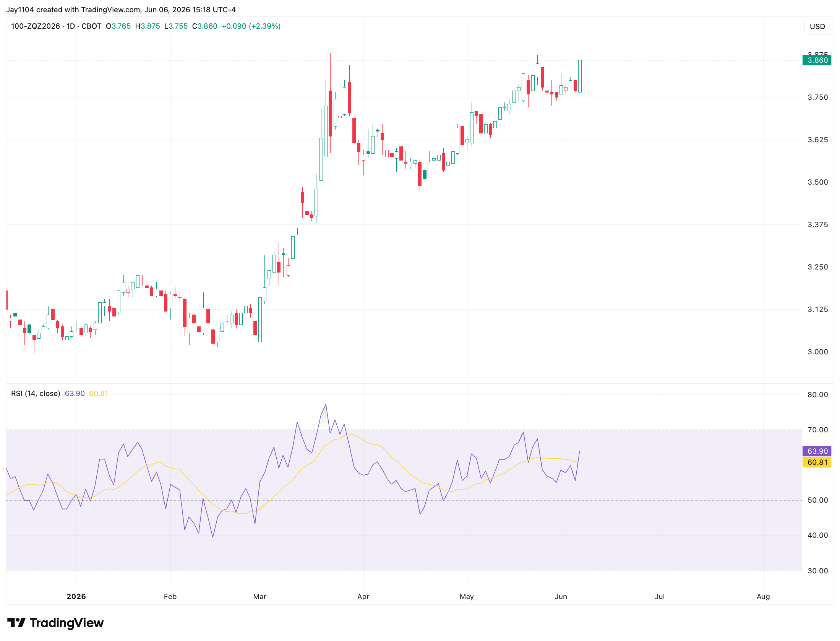Click the Jun label on time axis

[561, 596]
